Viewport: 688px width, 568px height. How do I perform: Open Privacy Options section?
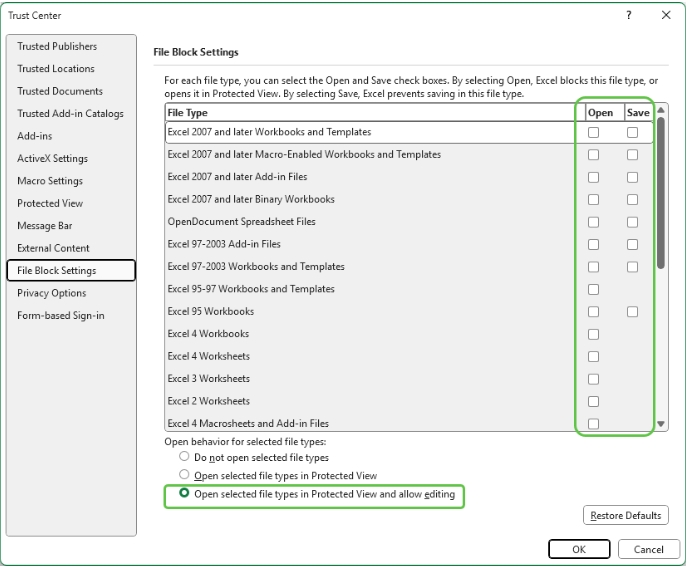click(52, 293)
